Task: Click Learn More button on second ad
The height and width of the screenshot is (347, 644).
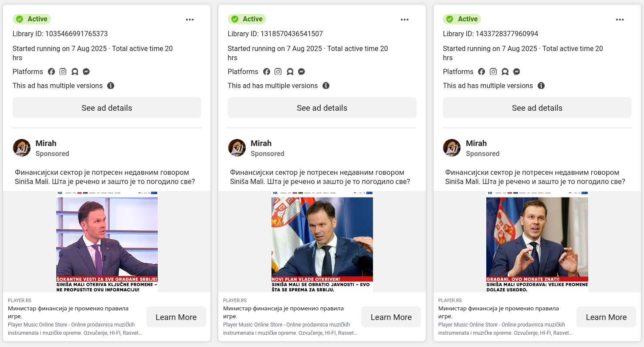Action: pyautogui.click(x=391, y=317)
